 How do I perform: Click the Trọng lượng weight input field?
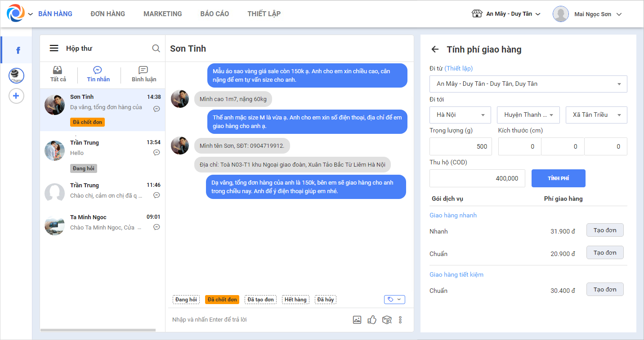461,146
